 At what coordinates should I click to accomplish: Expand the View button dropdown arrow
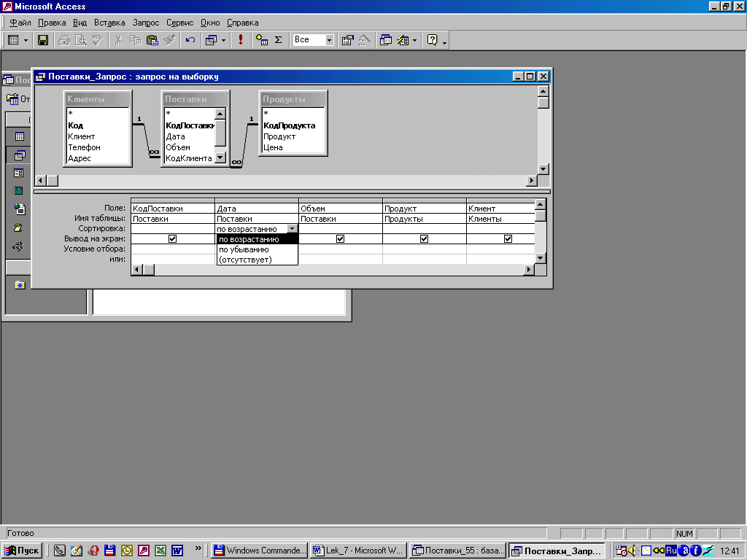click(x=26, y=41)
